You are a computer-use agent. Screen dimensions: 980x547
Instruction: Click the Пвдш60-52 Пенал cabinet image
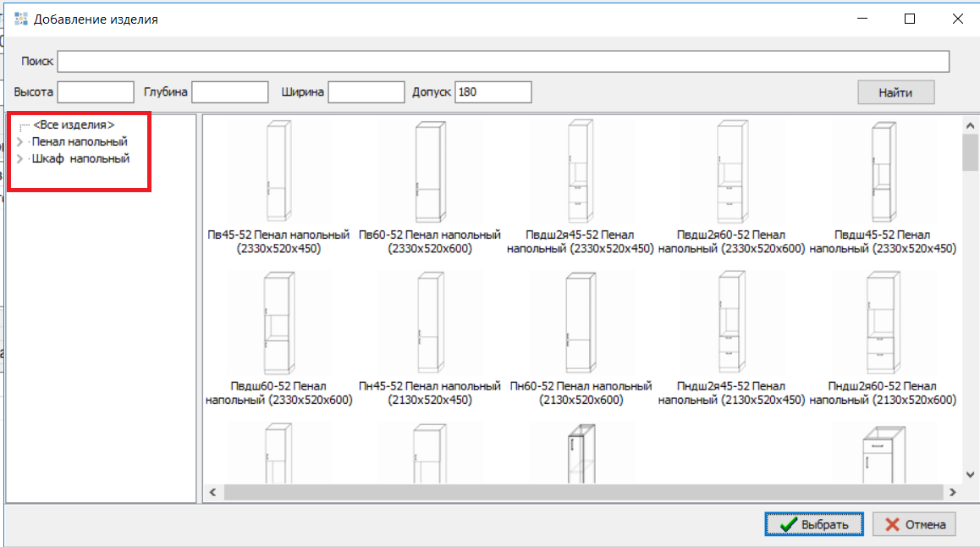pyautogui.click(x=278, y=323)
